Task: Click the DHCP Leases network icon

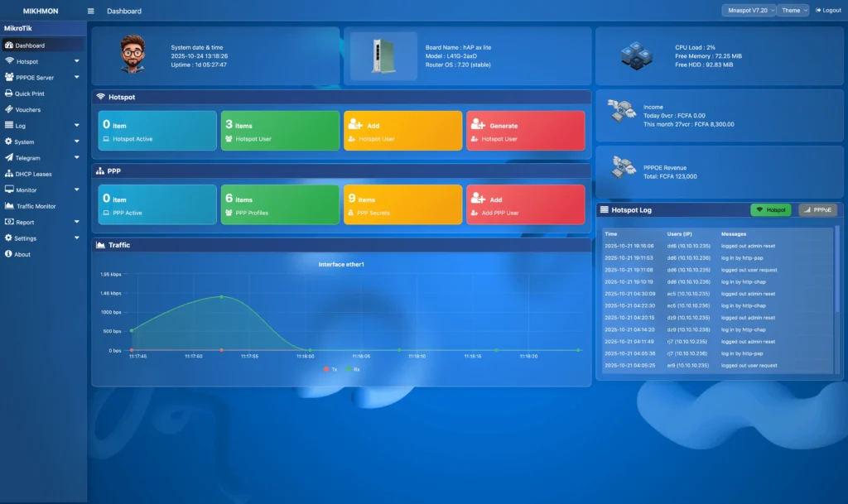Action: 9,174
